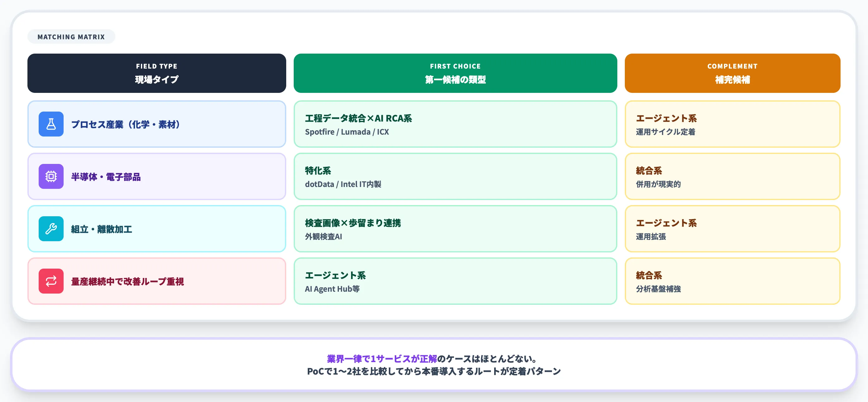Click dotData / Intel IT内製 text
The width and height of the screenshot is (868, 402).
pos(343,184)
